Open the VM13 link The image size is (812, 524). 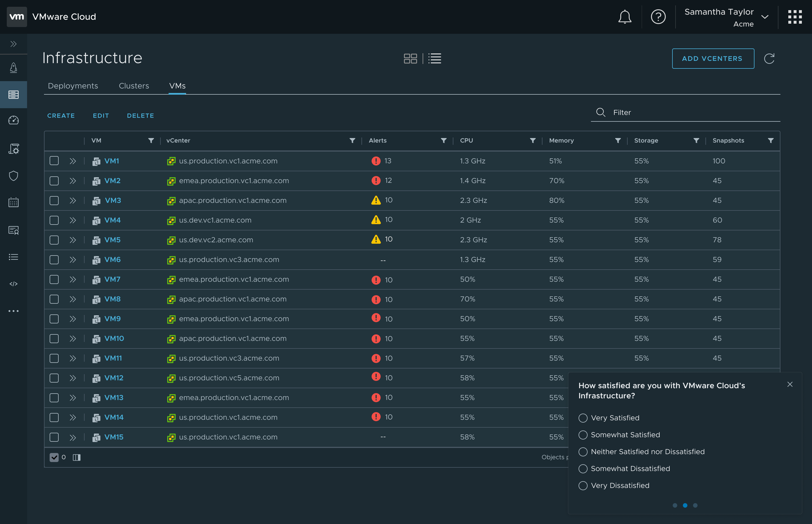click(x=114, y=398)
